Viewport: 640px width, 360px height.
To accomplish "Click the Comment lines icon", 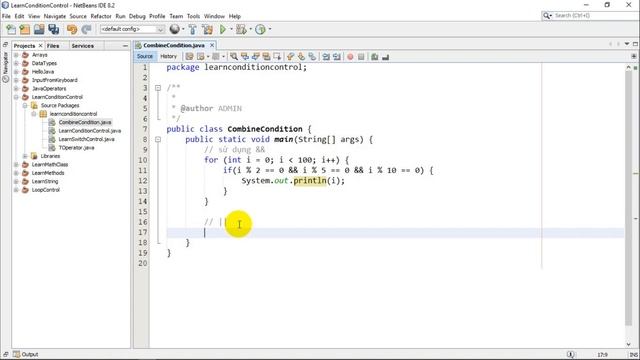I will (x=374, y=57).
